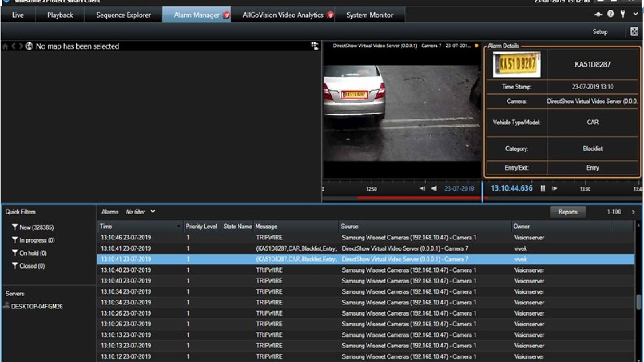Switch to the Live tab
This screenshot has height=362, width=644.
pos(18,15)
